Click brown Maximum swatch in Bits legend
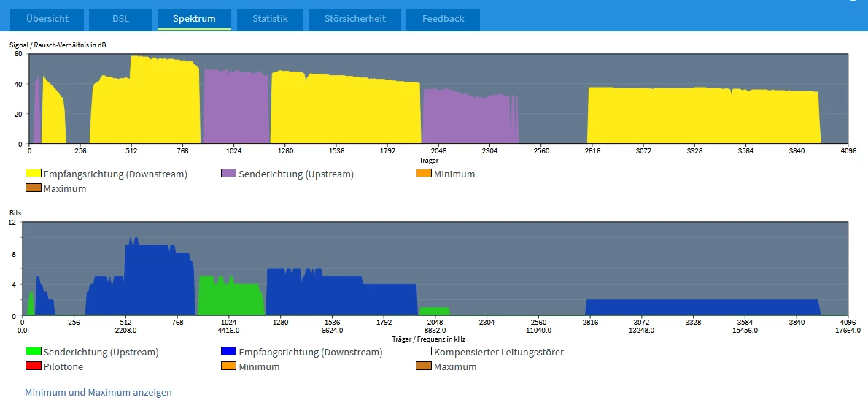 (424, 366)
